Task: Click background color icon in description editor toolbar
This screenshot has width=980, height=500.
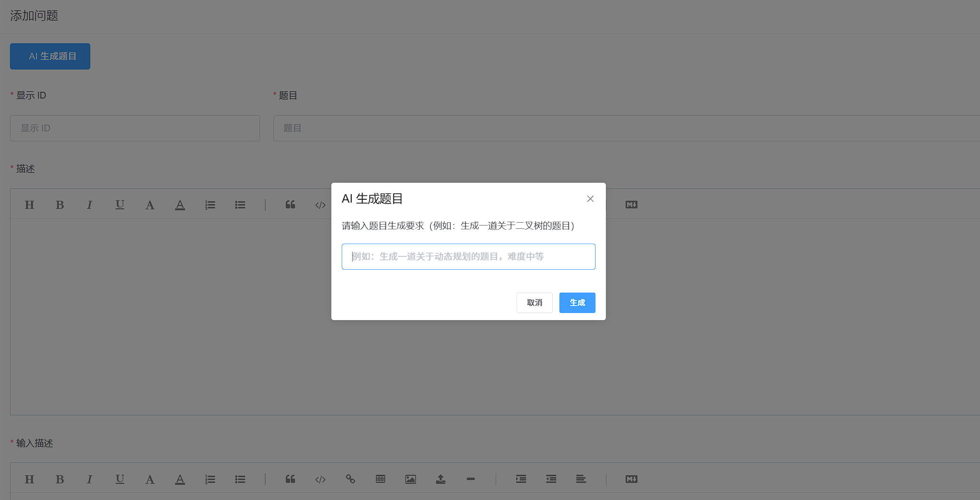Action: point(180,205)
